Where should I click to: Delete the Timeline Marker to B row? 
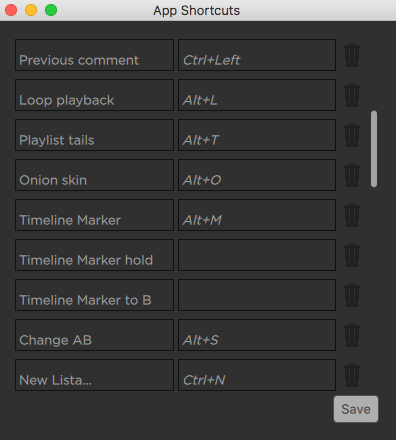pyautogui.click(x=352, y=295)
